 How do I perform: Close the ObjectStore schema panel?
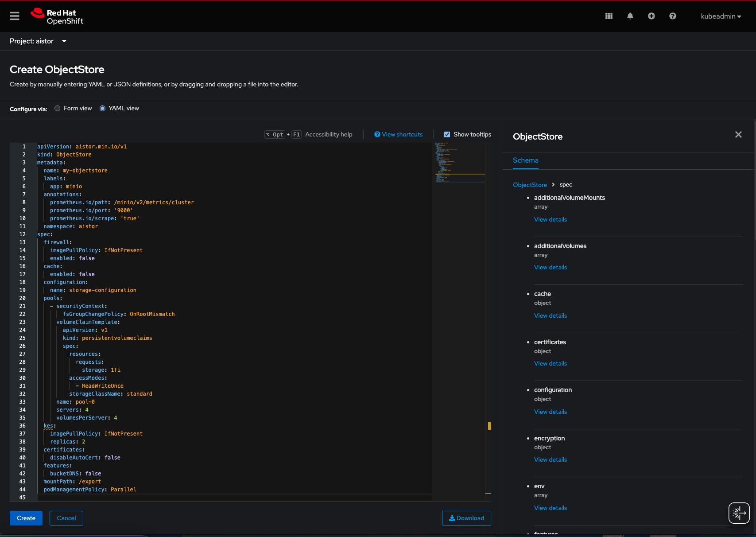coord(738,134)
